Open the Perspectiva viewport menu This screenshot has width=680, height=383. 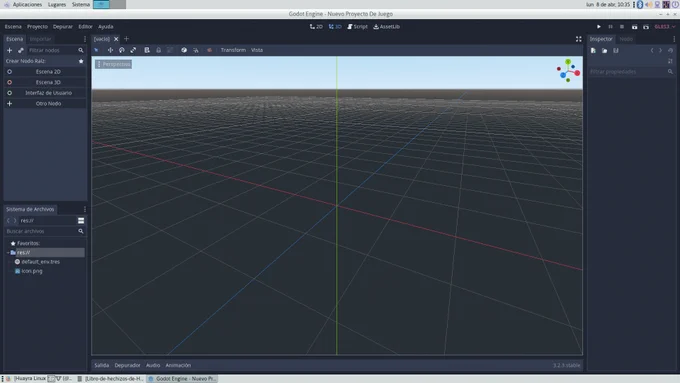(x=114, y=64)
